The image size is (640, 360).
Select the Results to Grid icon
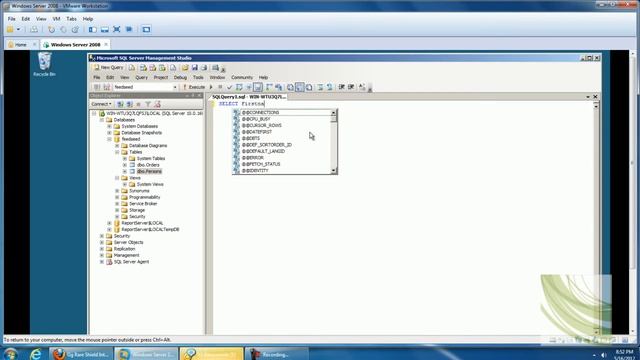point(300,87)
